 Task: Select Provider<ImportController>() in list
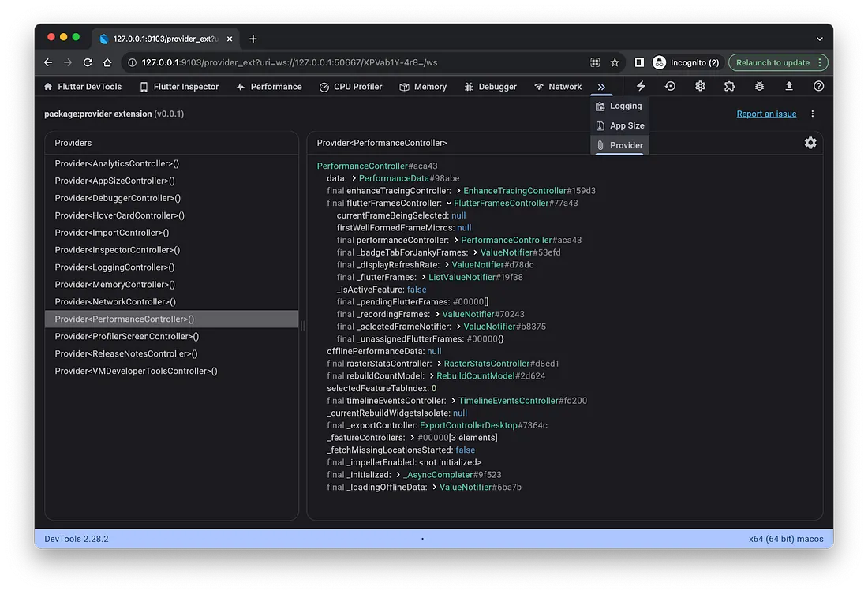coord(171,233)
